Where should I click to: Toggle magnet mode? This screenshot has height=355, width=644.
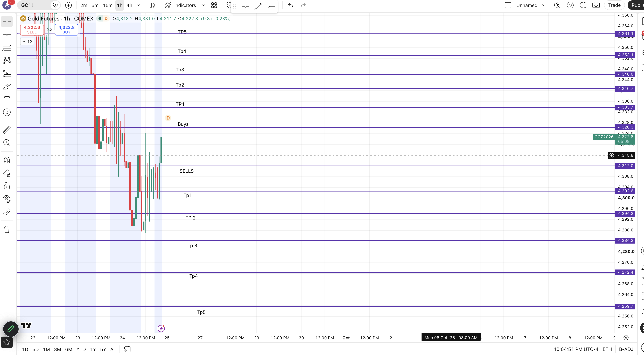pos(7,160)
